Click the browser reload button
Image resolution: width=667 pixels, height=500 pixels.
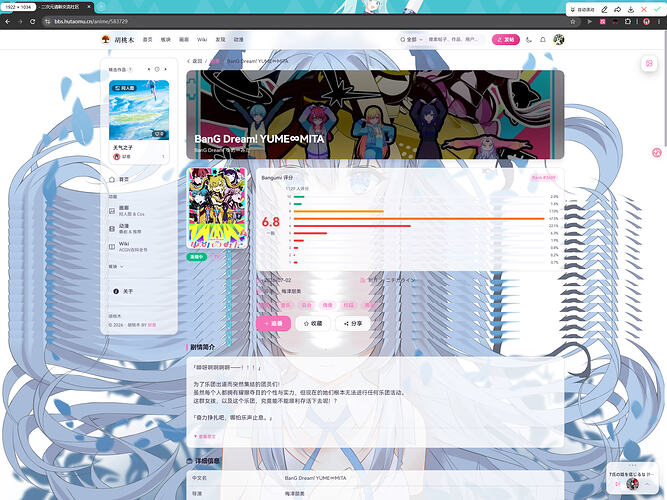(33, 21)
